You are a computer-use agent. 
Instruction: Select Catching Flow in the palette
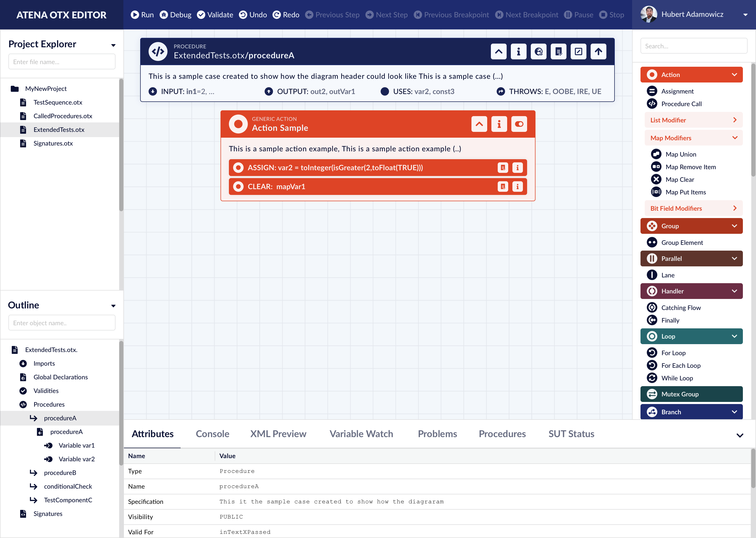pos(674,307)
